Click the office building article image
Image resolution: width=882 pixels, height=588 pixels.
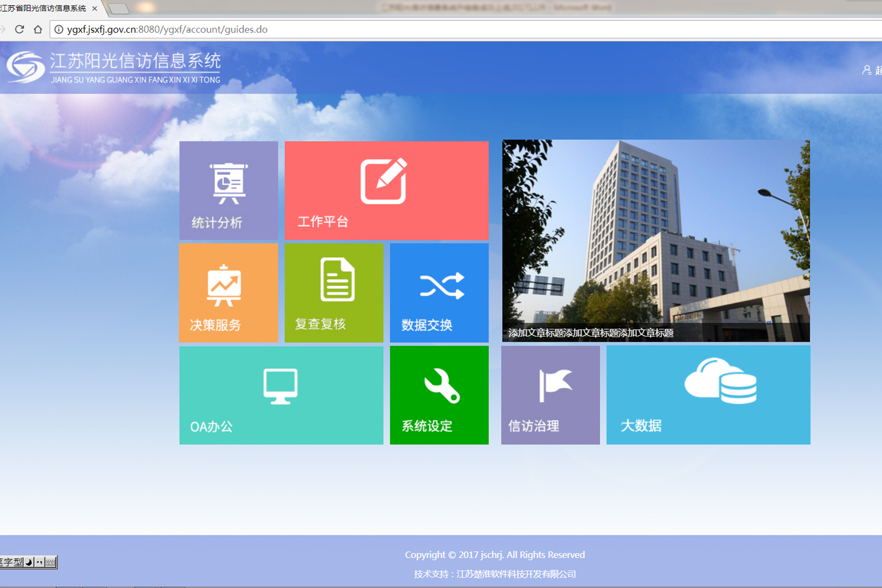[656, 233]
